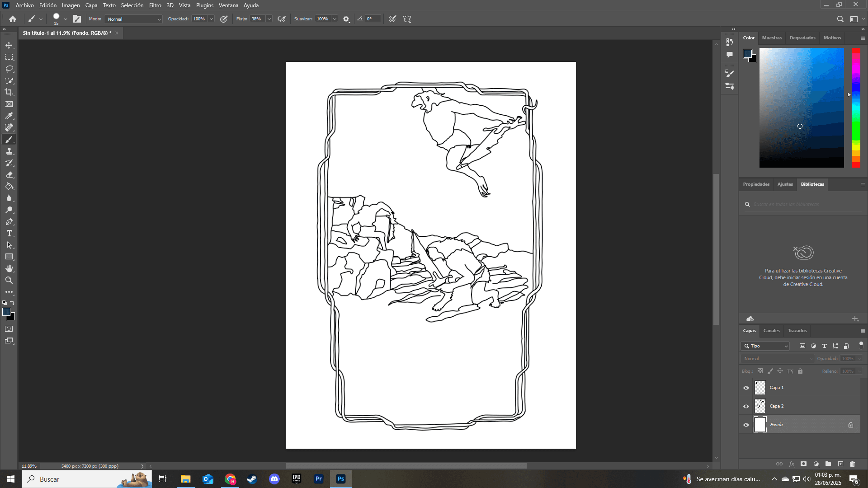This screenshot has height=488, width=868.
Task: Switch to the Canales tab
Action: pos(771,331)
